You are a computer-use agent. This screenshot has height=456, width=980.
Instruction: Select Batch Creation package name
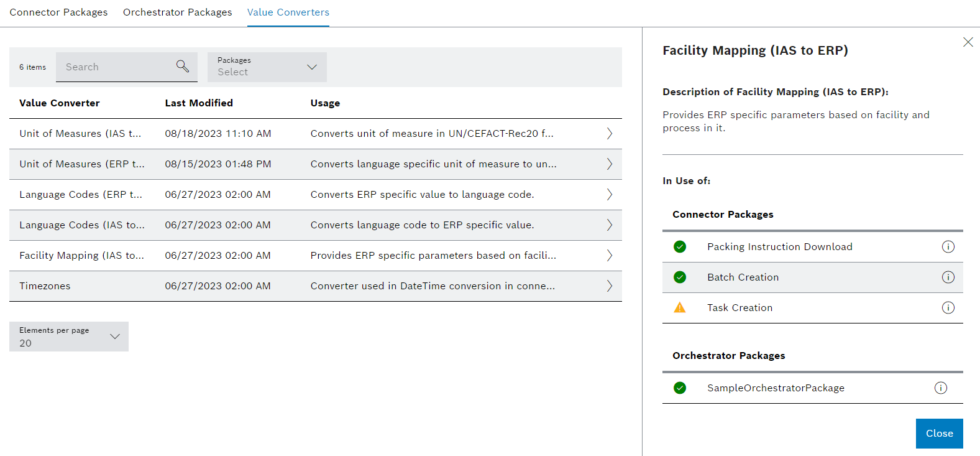point(743,277)
